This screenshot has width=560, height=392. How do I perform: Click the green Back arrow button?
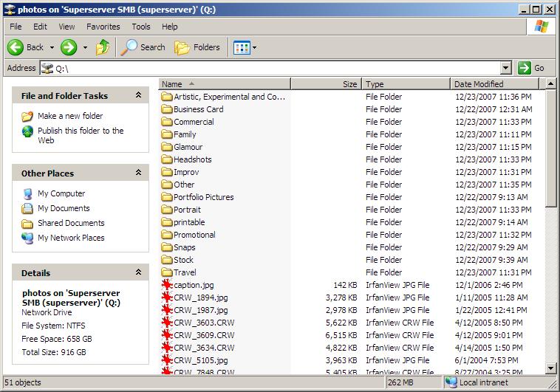[x=16, y=47]
